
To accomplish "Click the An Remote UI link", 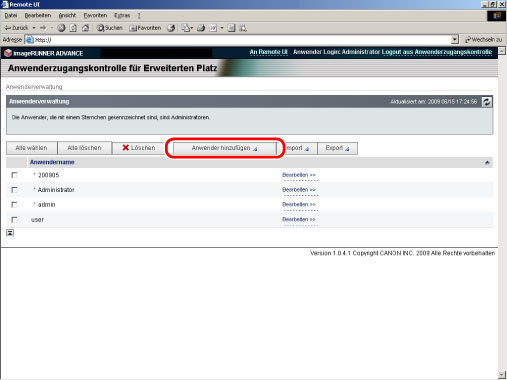I will pos(268,52).
